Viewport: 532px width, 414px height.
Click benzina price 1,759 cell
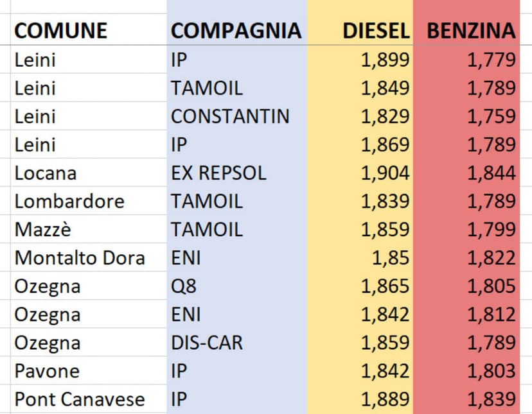[x=491, y=116]
